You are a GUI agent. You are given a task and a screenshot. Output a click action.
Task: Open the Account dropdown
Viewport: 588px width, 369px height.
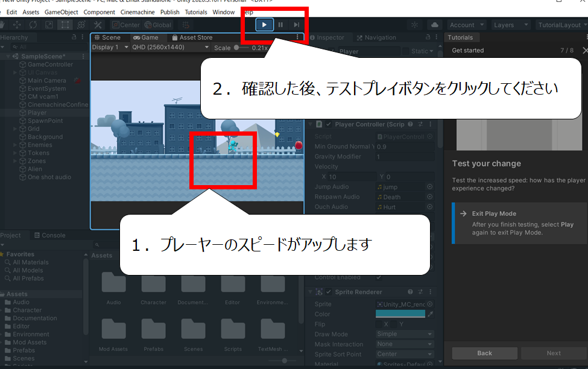coord(467,25)
